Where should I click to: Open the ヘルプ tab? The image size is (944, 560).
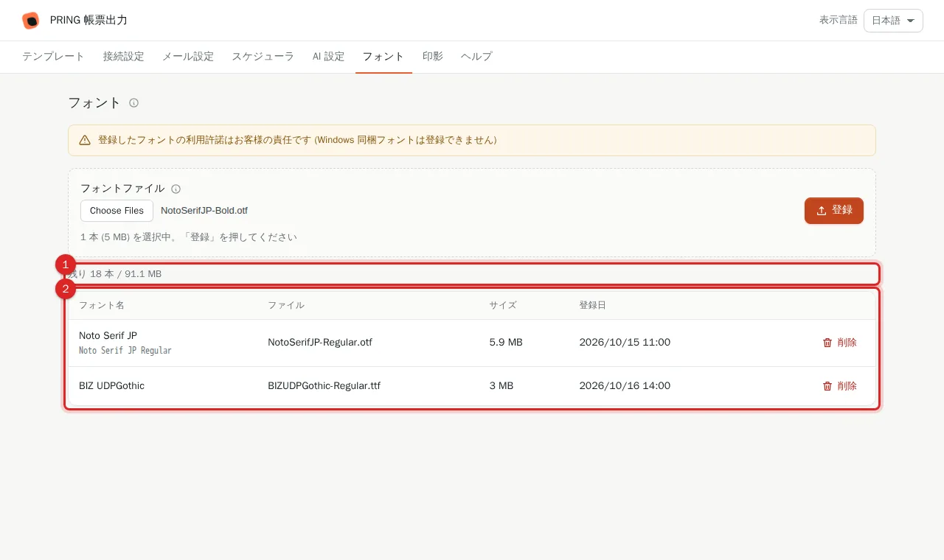click(x=476, y=57)
